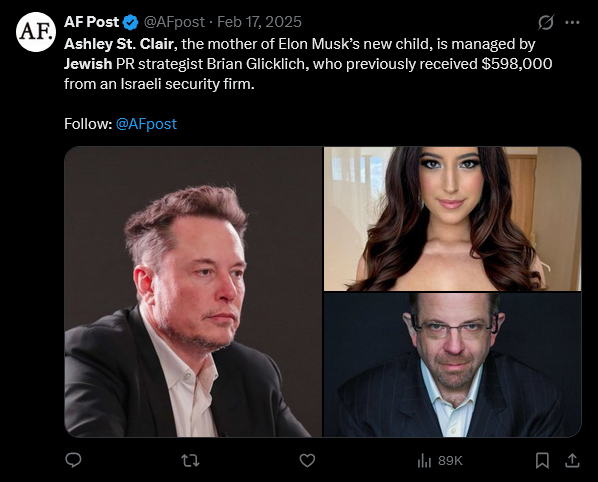Open the three-dot more options menu
The image size is (598, 482).
click(x=572, y=22)
